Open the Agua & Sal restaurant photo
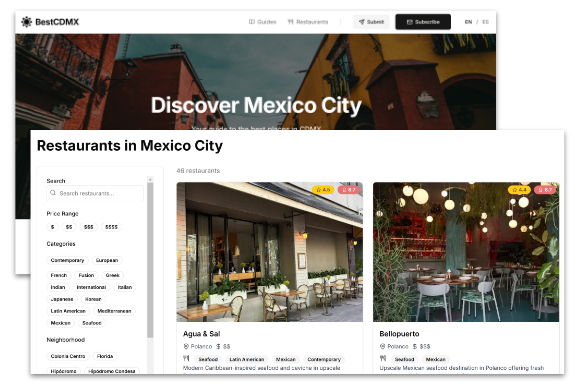This screenshot has width=574, height=388. pyautogui.click(x=270, y=252)
